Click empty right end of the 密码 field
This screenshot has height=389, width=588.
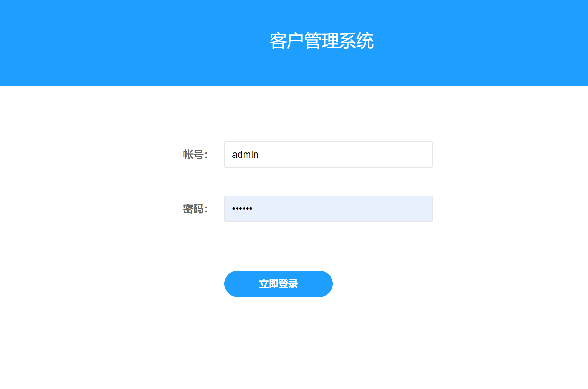click(x=399, y=209)
